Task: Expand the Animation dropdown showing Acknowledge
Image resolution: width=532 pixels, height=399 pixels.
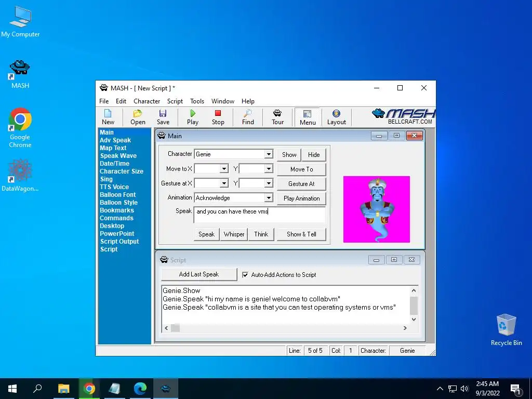Action: click(269, 198)
